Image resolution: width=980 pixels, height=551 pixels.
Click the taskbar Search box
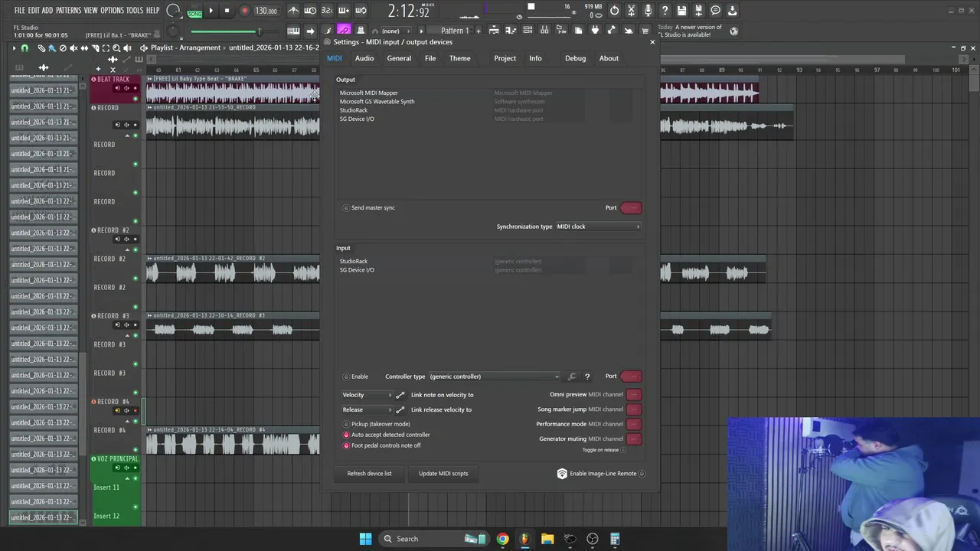pos(434,539)
